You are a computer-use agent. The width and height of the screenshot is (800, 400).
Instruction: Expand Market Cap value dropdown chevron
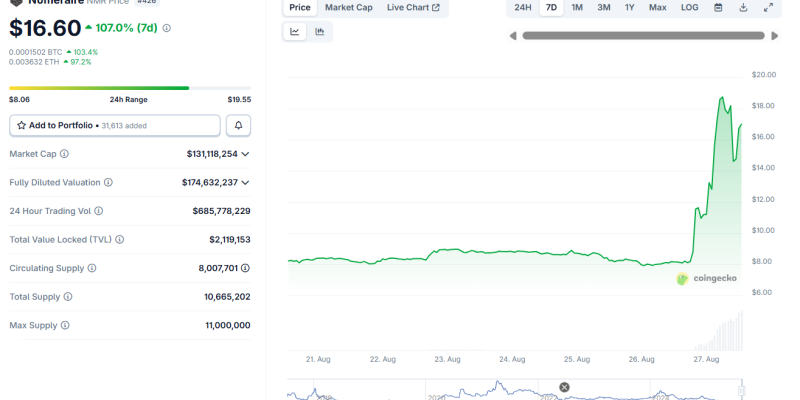tap(245, 154)
